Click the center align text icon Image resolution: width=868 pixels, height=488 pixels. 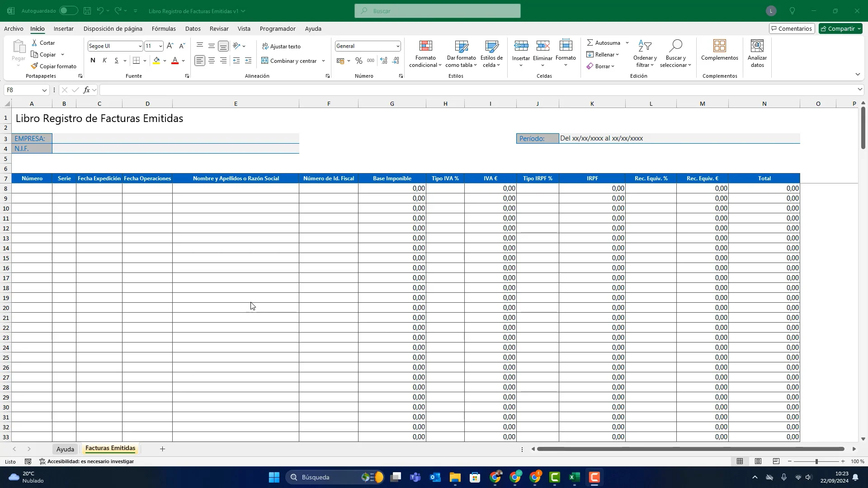tap(212, 61)
